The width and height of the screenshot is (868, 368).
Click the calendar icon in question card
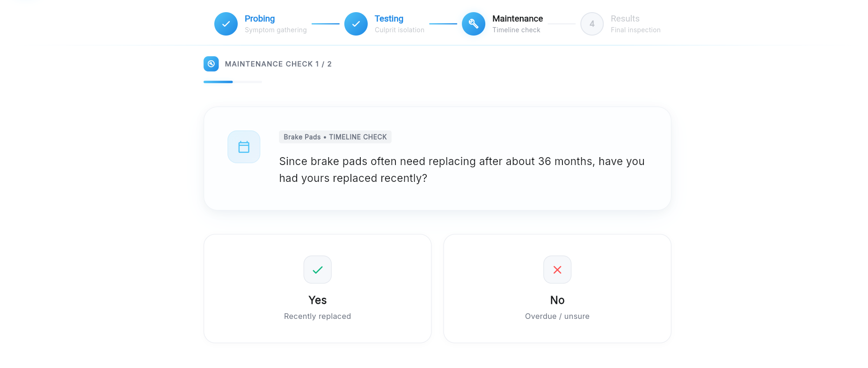click(x=244, y=147)
